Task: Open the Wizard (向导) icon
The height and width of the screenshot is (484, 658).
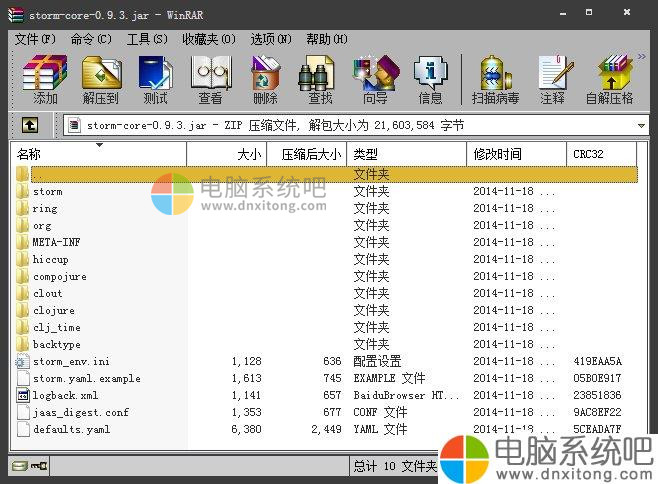Action: (376, 79)
